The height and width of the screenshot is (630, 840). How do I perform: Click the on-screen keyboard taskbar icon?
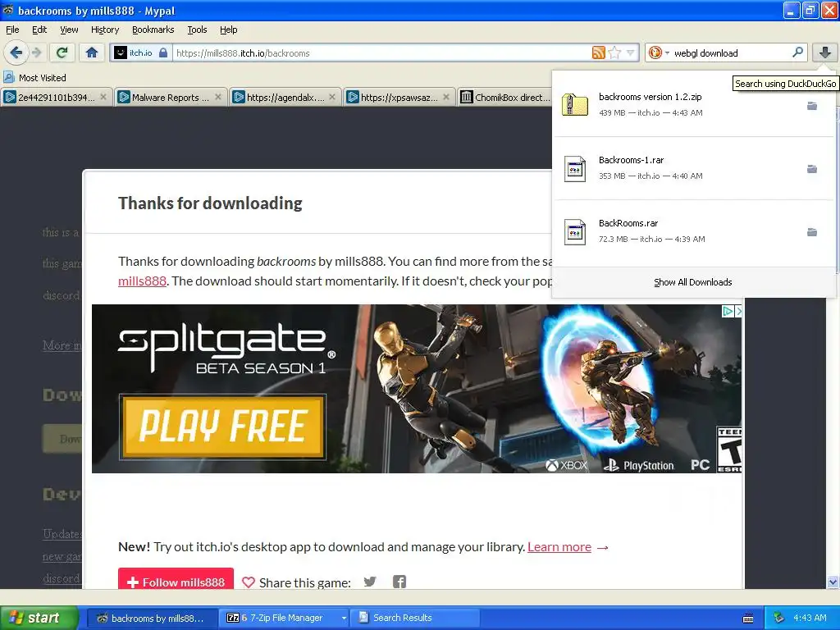748,619
